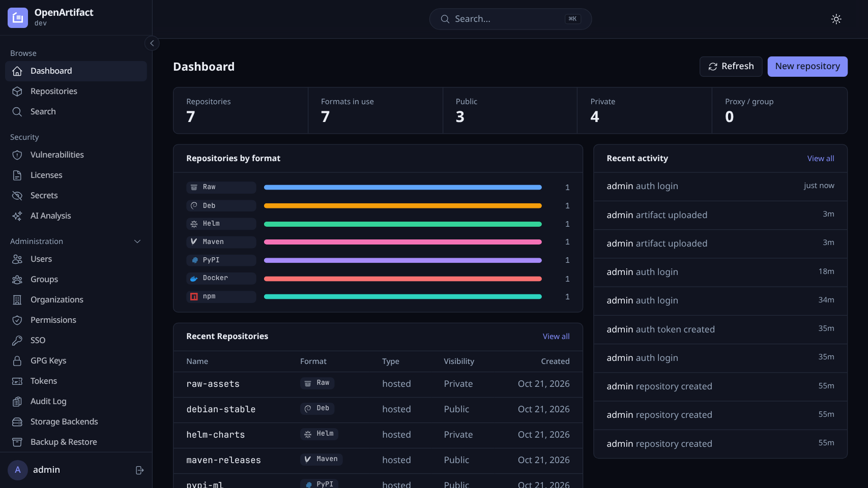Click the blue Raw format bar
The height and width of the screenshot is (488, 868).
point(403,188)
